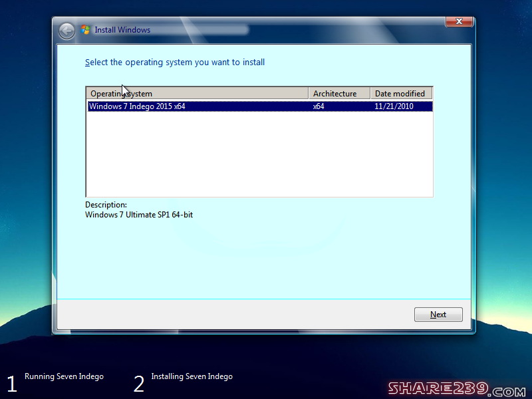Sort by Architecture column header
532x399 pixels.
tap(339, 93)
